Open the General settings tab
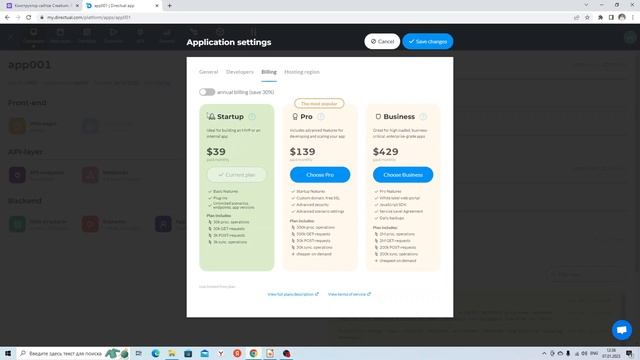 pyautogui.click(x=209, y=72)
